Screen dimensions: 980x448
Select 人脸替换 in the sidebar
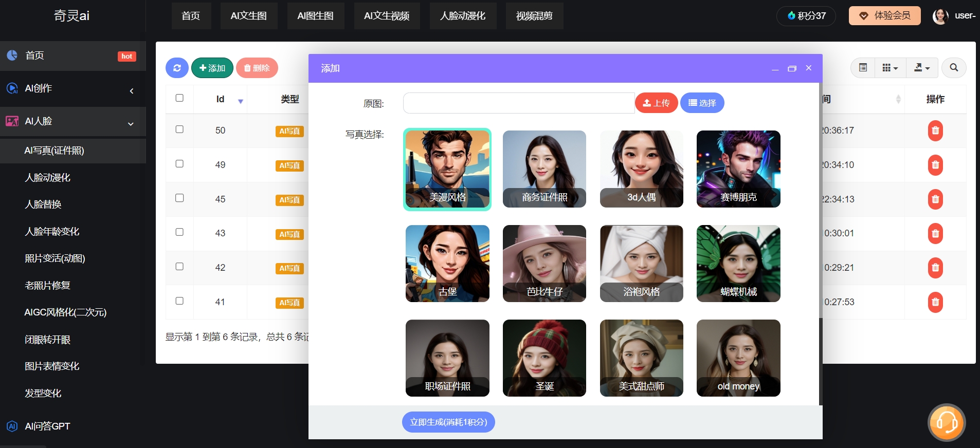click(43, 204)
